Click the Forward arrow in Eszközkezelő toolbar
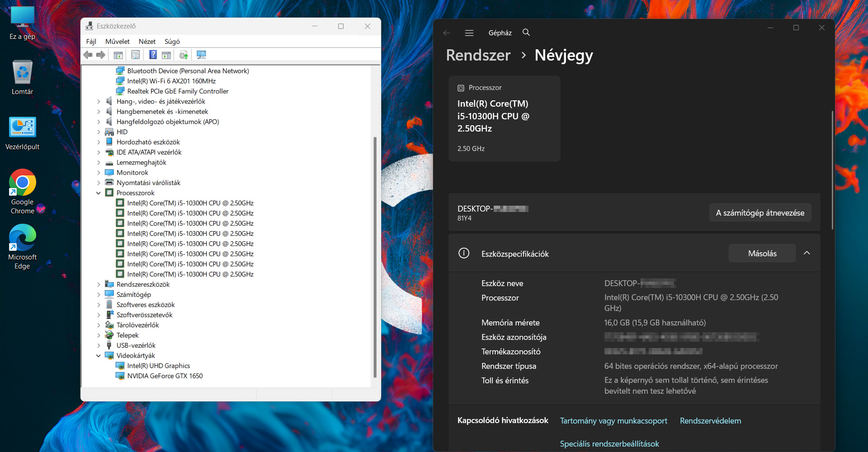The width and height of the screenshot is (868, 452). 101,55
